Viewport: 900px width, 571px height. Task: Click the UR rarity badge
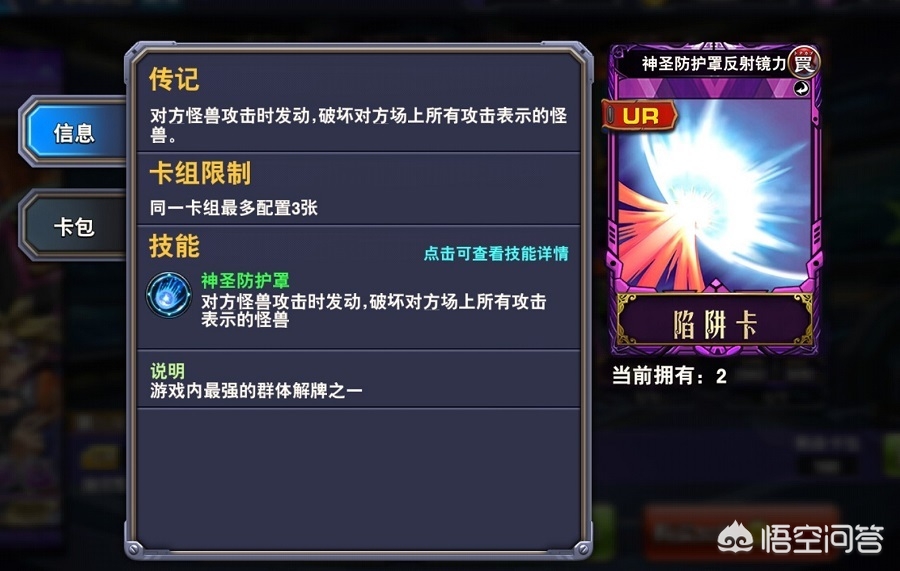639,116
